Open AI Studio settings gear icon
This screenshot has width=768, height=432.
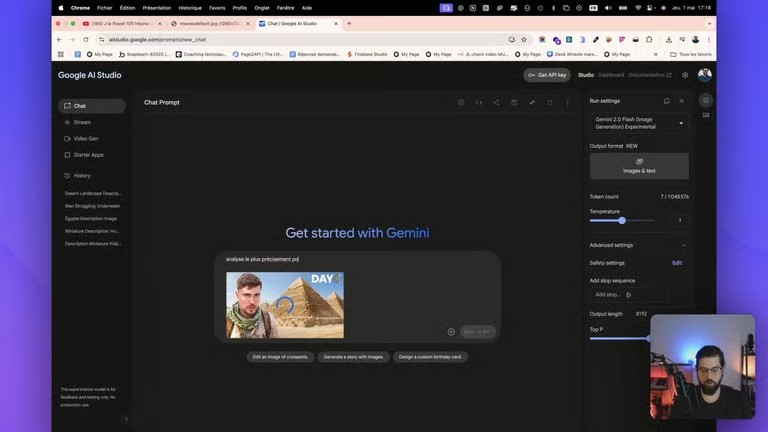[685, 75]
